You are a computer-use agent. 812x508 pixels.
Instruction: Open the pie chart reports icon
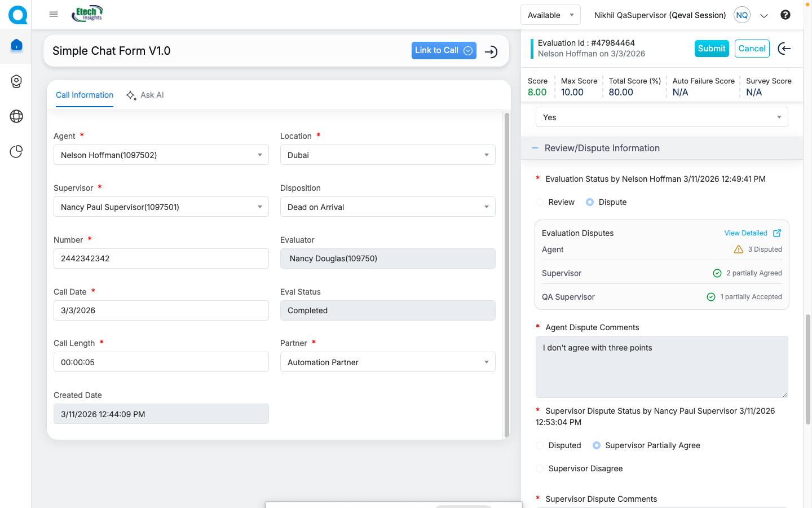(x=16, y=151)
